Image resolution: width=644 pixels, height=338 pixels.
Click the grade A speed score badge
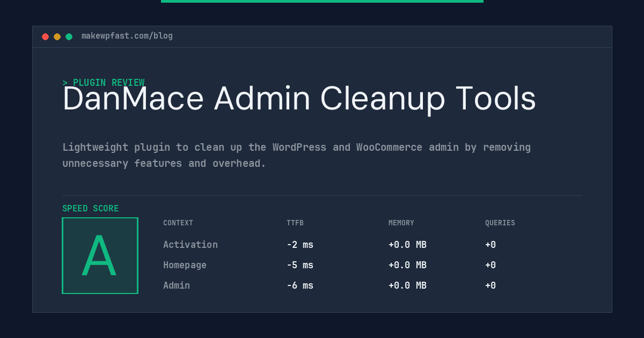pyautogui.click(x=100, y=255)
